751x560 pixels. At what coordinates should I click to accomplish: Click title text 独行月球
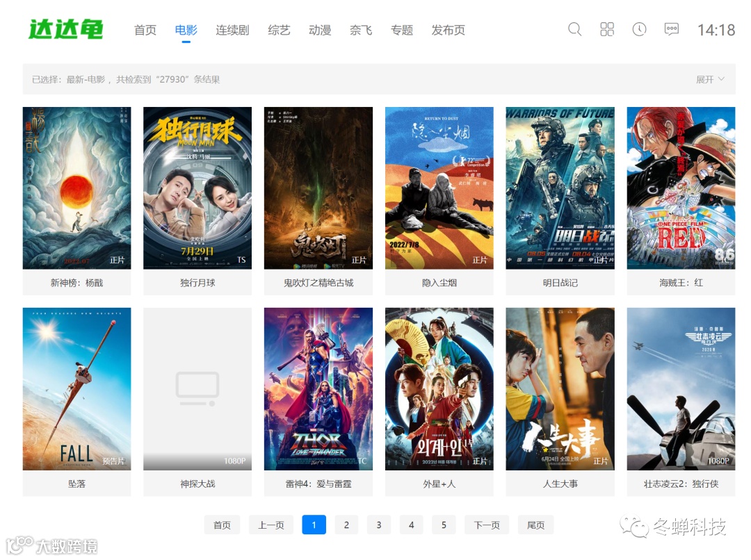[197, 283]
